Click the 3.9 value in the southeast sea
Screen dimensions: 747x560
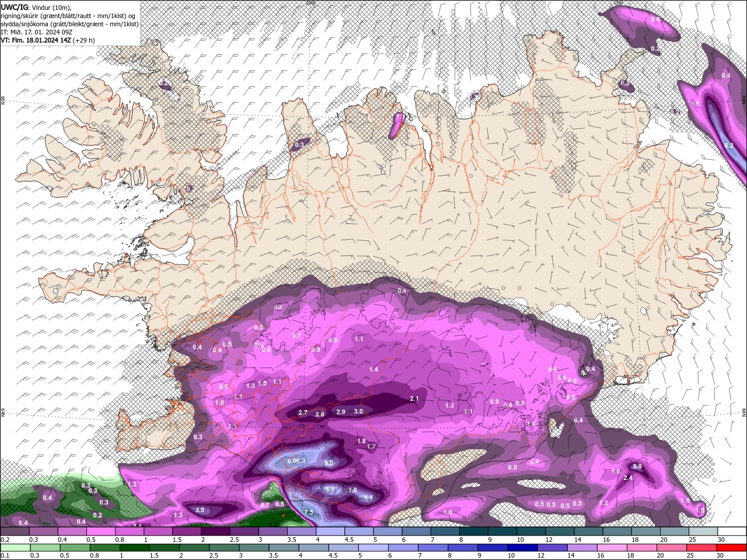click(637, 467)
